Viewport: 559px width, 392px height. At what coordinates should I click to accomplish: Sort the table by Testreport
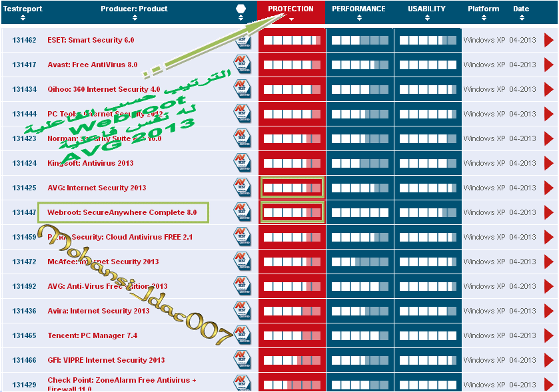tap(23, 12)
